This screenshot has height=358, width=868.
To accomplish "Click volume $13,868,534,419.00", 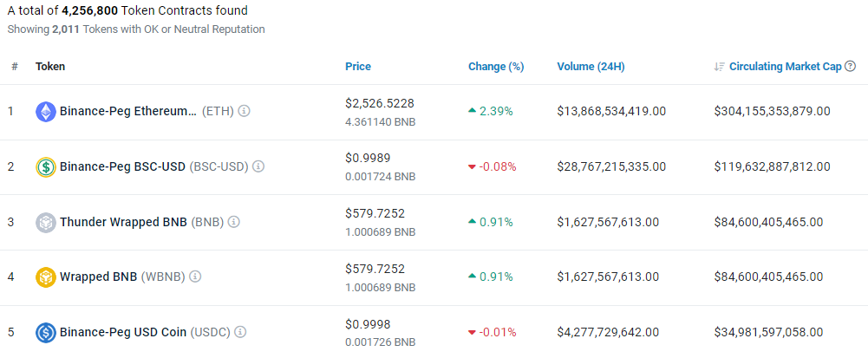I will (x=611, y=111).
